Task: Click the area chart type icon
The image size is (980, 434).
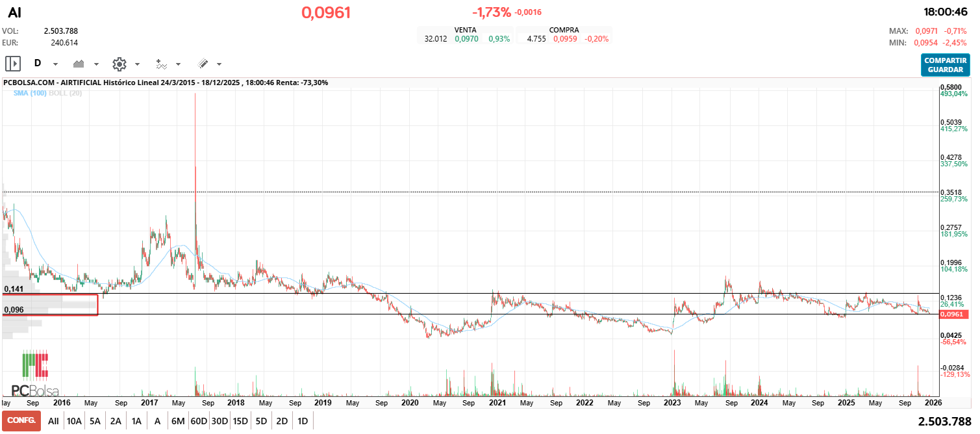Action: 79,64
